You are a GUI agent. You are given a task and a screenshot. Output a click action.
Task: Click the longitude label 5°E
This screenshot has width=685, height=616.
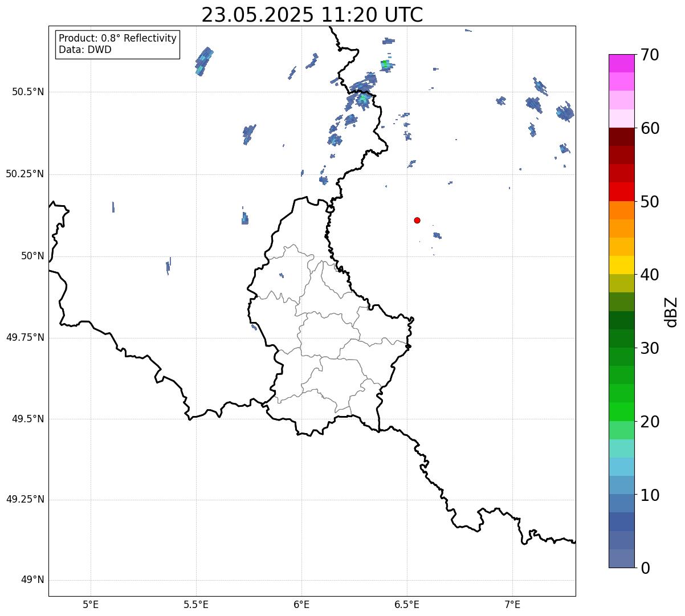(x=91, y=604)
